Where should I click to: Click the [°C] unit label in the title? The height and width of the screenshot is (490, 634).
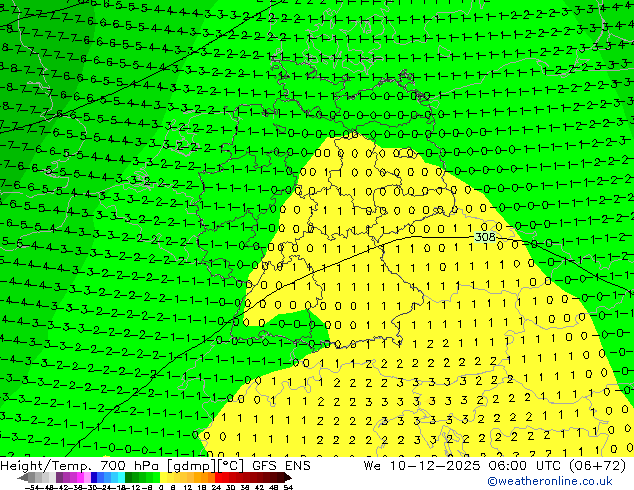click(230, 466)
